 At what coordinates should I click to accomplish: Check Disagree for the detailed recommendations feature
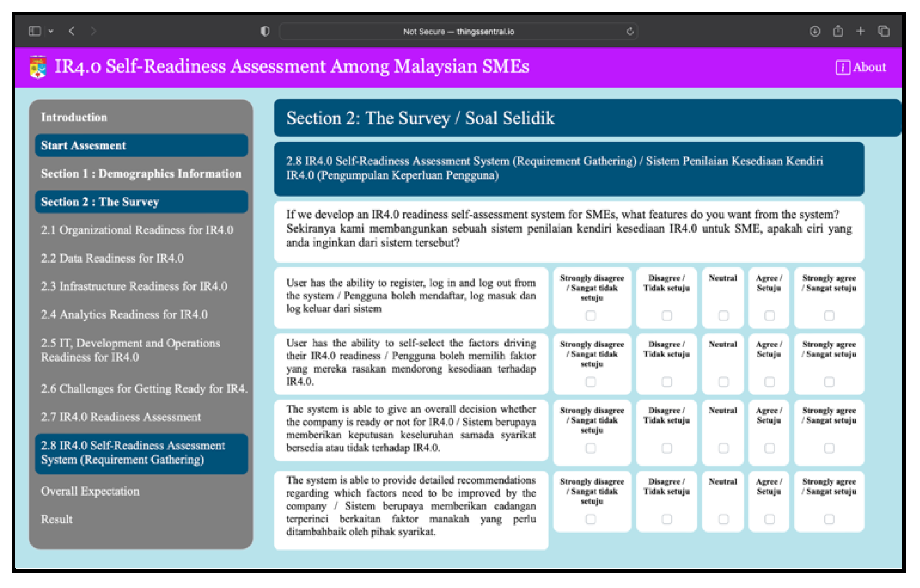click(667, 519)
